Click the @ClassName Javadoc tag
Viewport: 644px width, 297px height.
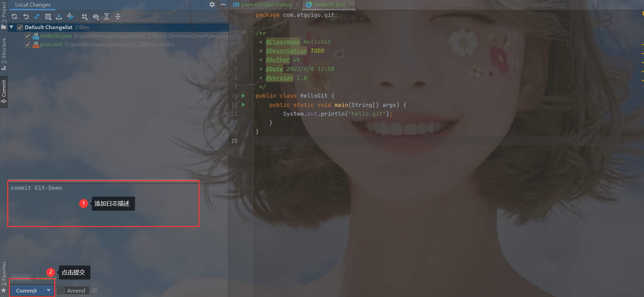(283, 42)
